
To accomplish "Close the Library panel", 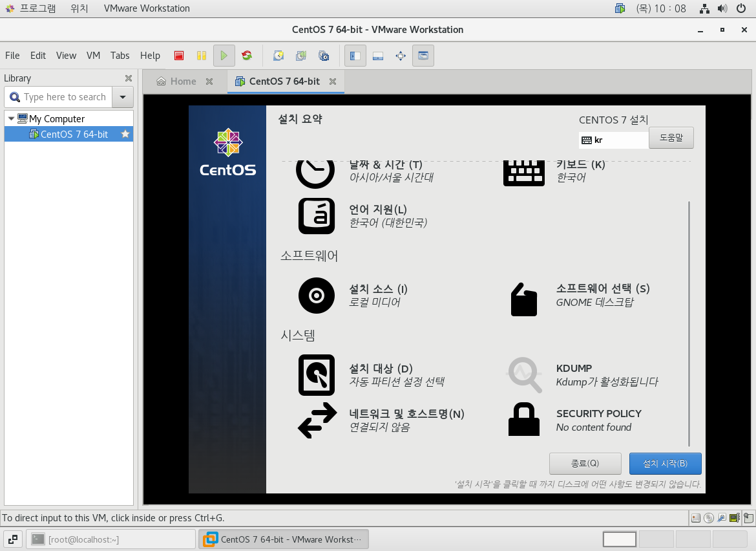I will pyautogui.click(x=128, y=78).
